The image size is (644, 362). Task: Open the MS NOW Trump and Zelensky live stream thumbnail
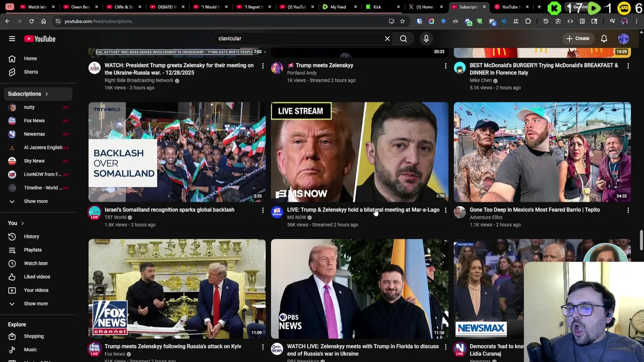click(x=360, y=152)
